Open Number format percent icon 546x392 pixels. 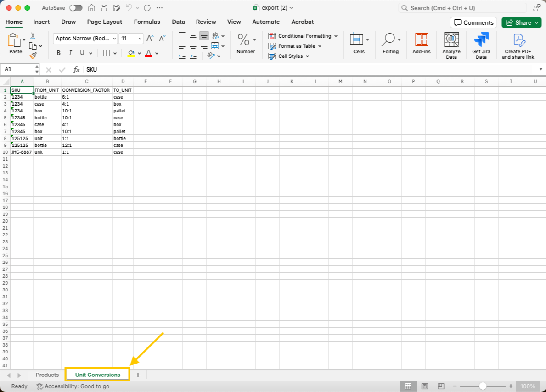[x=243, y=39]
